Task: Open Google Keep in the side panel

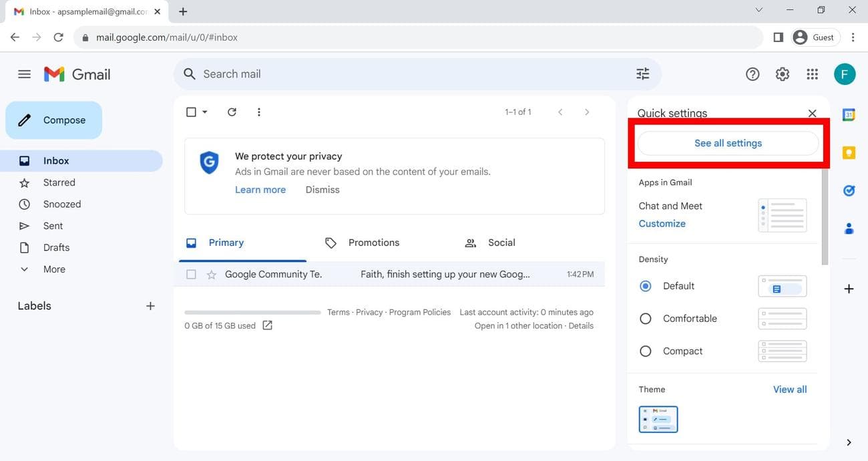Action: pyautogui.click(x=848, y=152)
